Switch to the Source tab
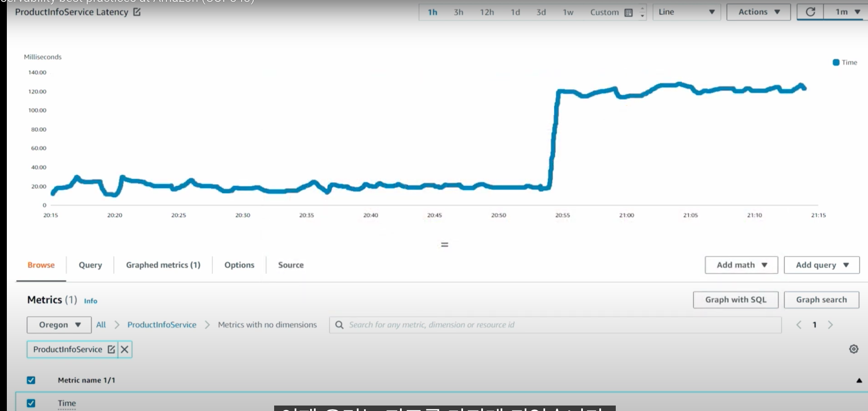 pyautogui.click(x=291, y=265)
